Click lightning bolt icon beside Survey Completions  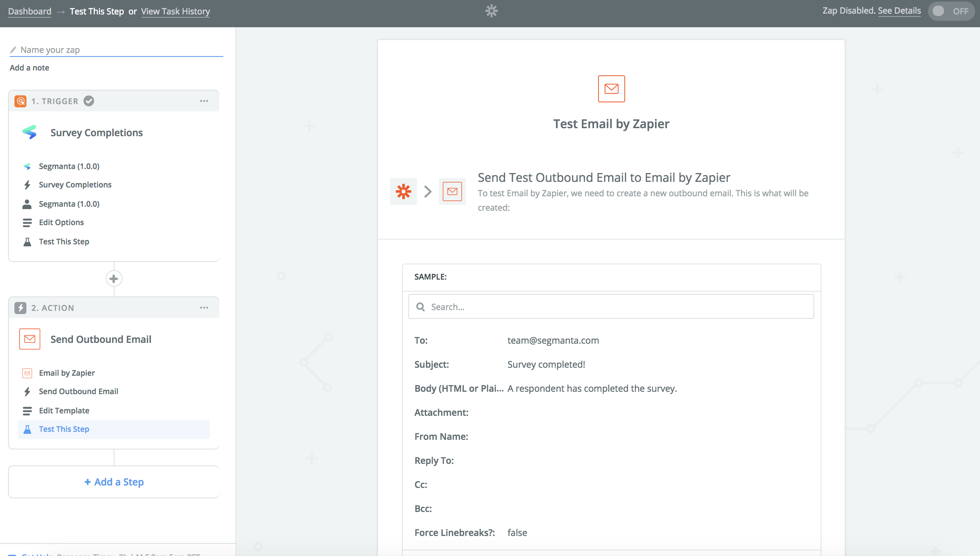pyautogui.click(x=27, y=185)
